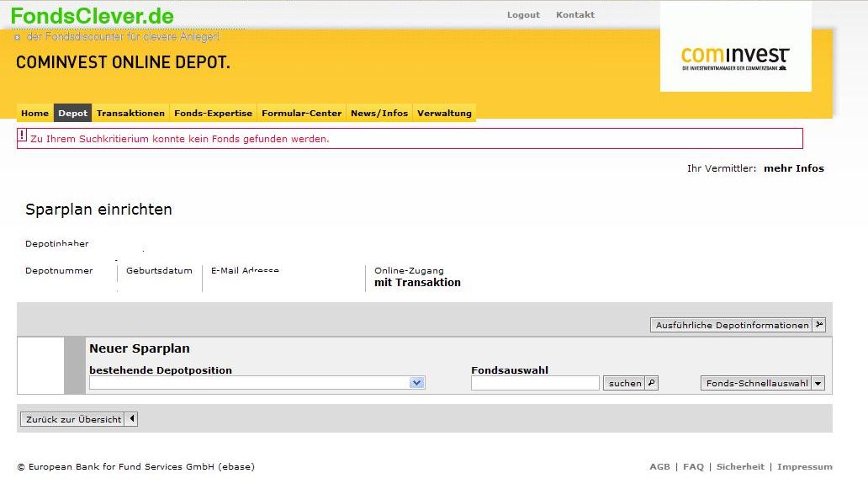Click the magnifier icon next to suchen
Viewport: 868px width, 489px height.
point(652,383)
